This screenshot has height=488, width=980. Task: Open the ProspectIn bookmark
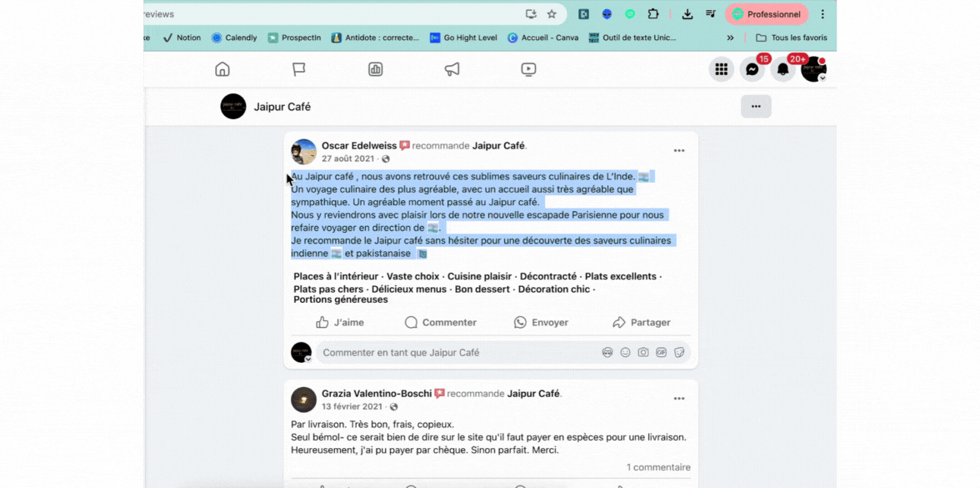click(x=294, y=38)
